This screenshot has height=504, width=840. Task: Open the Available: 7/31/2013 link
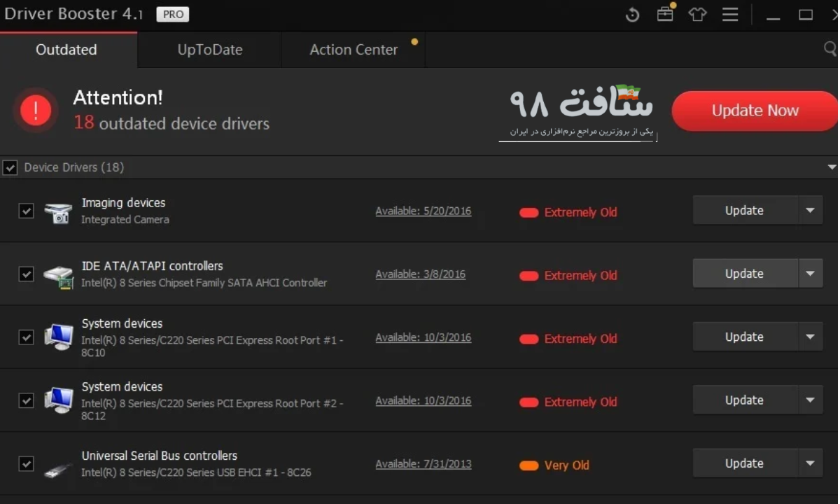coord(423,463)
